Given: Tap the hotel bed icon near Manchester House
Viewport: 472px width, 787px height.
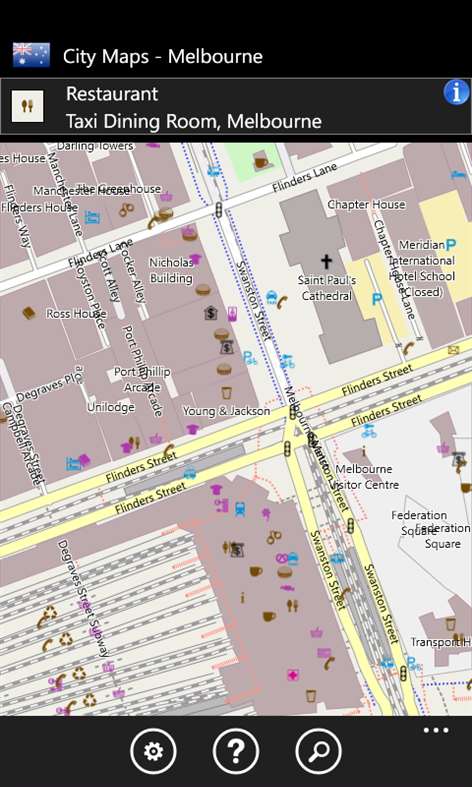Looking at the screenshot, I should coord(92,217).
